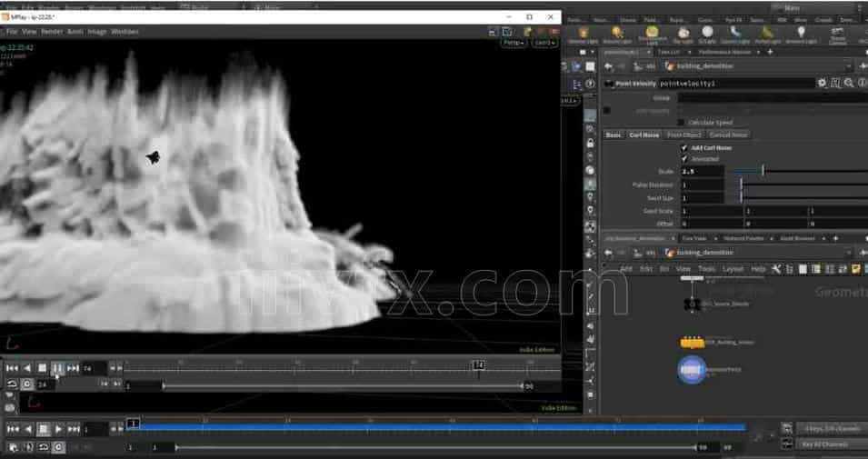Click the Scale slider handle
The image size is (868, 459).
[763, 171]
